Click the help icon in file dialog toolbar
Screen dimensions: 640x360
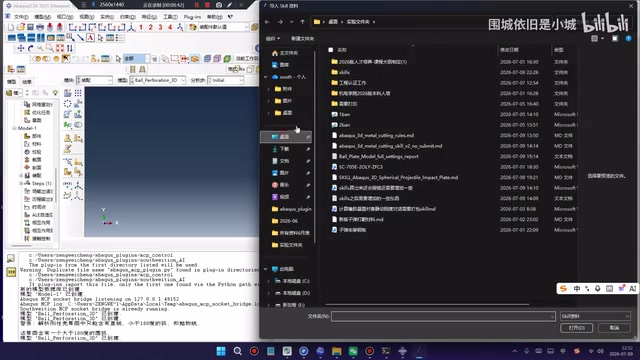[629, 38]
